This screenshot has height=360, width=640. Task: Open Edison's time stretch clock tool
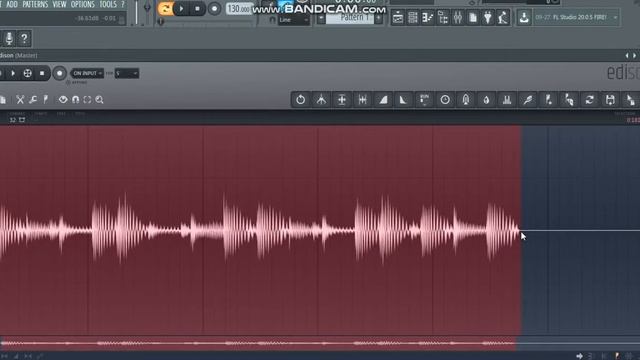(445, 100)
